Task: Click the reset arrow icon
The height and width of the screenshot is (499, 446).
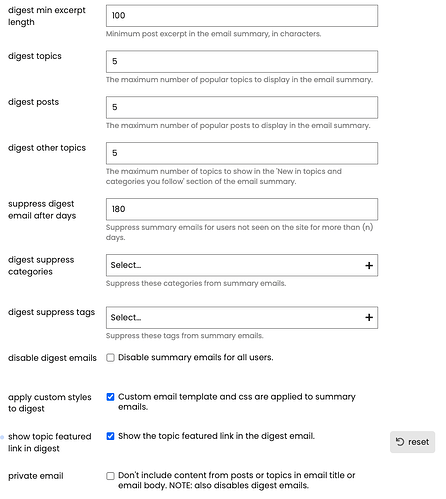Action: coord(400,442)
